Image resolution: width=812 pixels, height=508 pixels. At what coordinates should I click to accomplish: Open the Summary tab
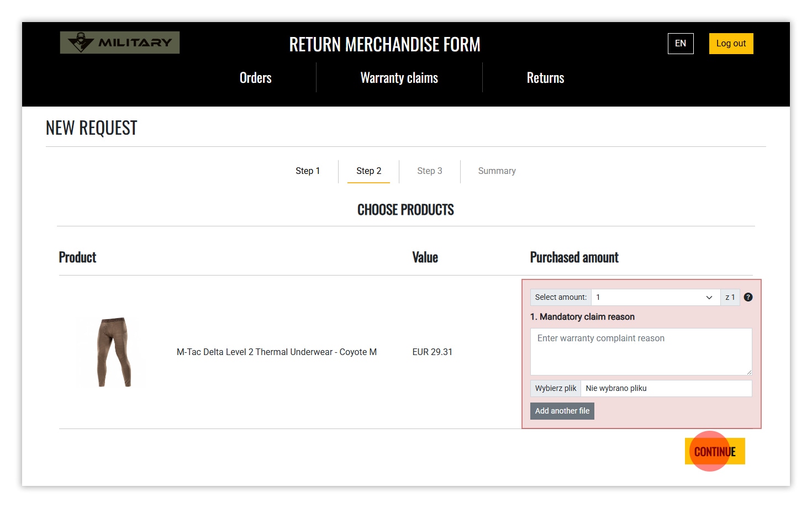[497, 171]
